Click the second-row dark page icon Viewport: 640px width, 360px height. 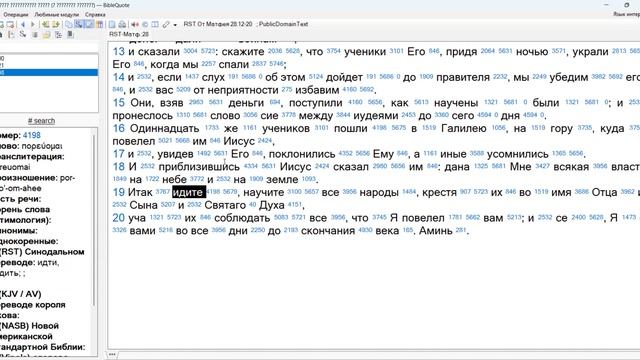coord(70,34)
